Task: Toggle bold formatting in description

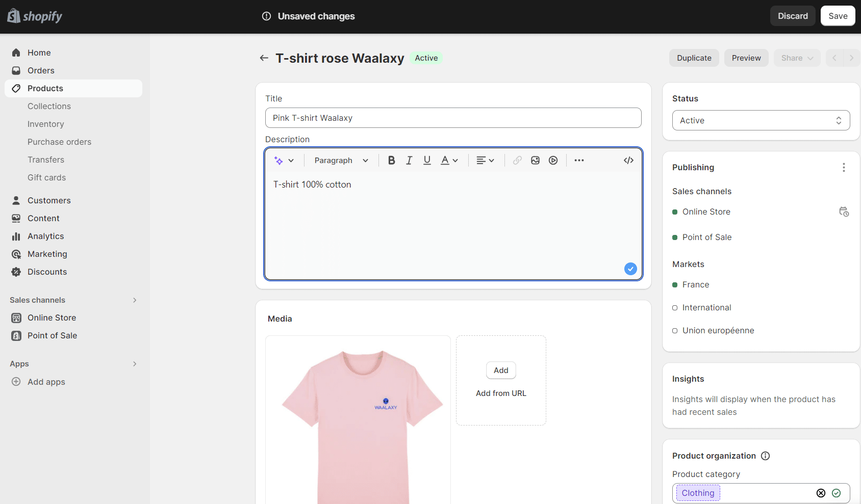Action: click(x=391, y=161)
